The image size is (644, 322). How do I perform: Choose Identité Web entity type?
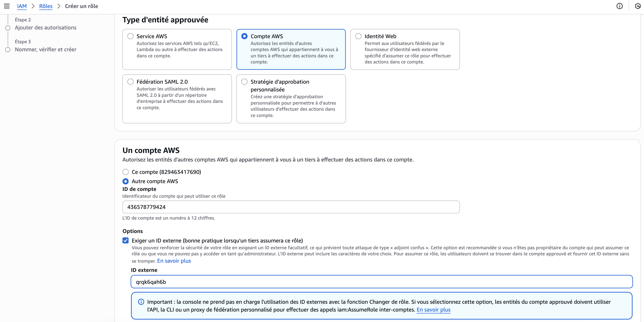358,36
